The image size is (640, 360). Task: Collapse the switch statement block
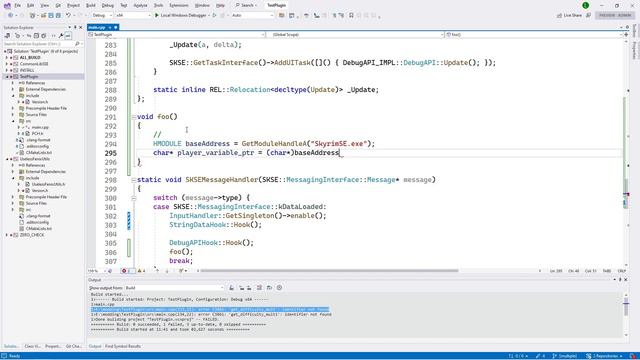tap(134, 198)
